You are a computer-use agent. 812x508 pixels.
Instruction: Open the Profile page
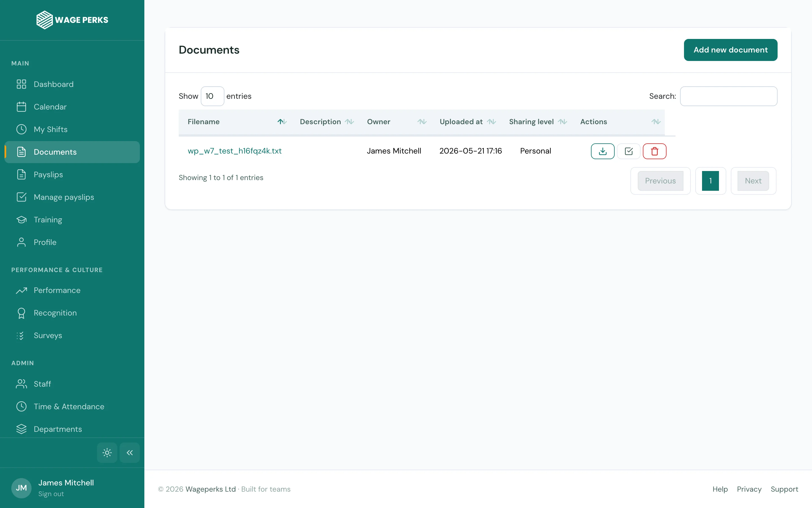click(72, 242)
